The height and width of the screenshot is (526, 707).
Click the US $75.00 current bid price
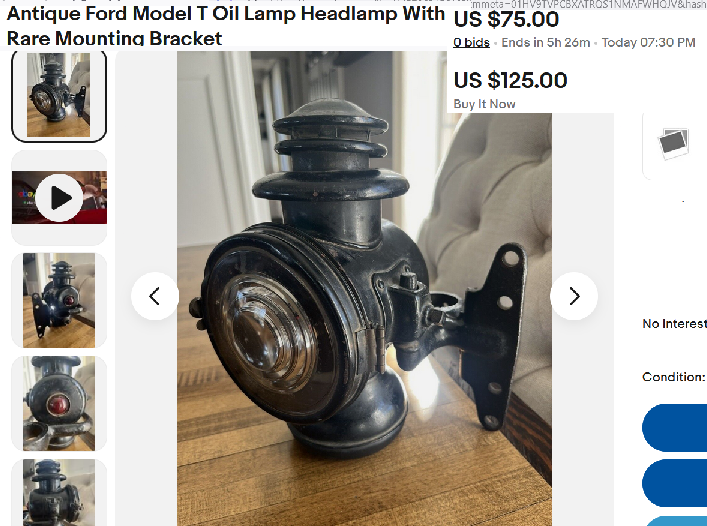click(506, 19)
